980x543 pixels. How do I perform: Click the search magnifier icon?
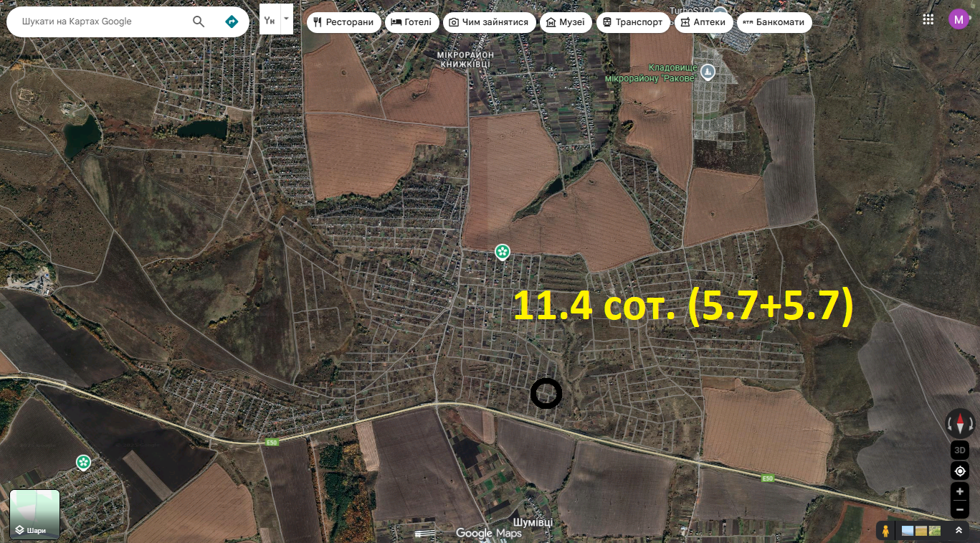(x=199, y=22)
